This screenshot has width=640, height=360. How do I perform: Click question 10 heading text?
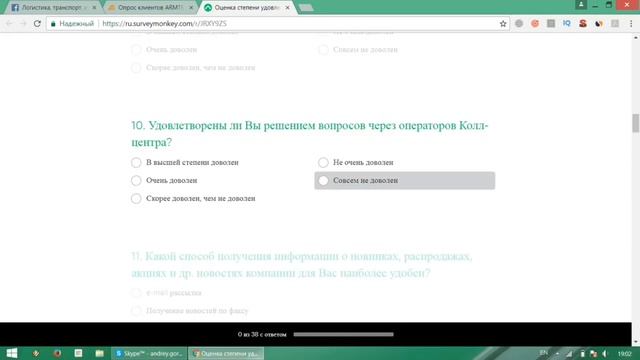(x=310, y=133)
